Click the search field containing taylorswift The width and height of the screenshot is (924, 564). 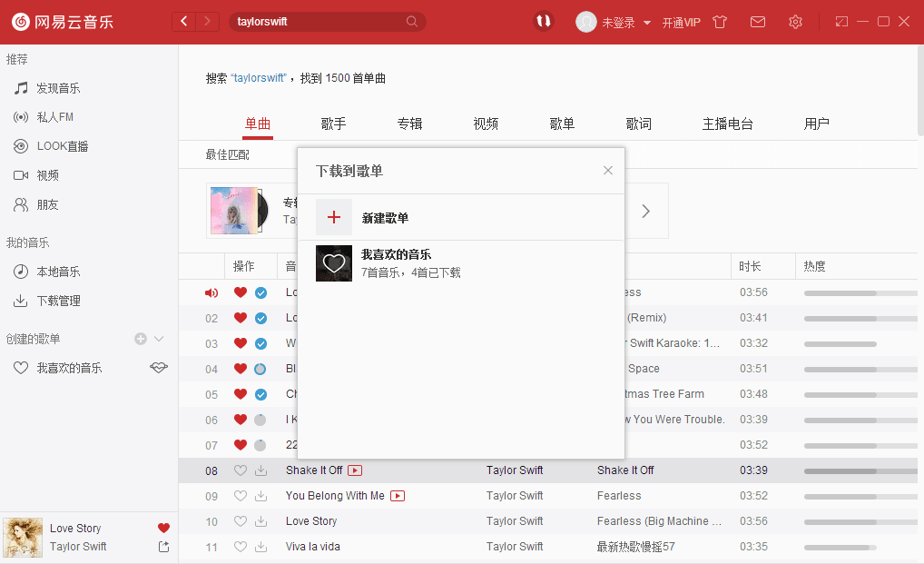point(327,22)
